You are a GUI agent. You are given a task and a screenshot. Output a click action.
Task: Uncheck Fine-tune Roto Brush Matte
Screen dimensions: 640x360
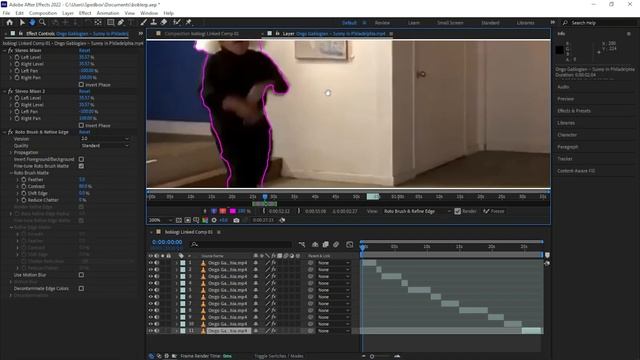[81, 166]
